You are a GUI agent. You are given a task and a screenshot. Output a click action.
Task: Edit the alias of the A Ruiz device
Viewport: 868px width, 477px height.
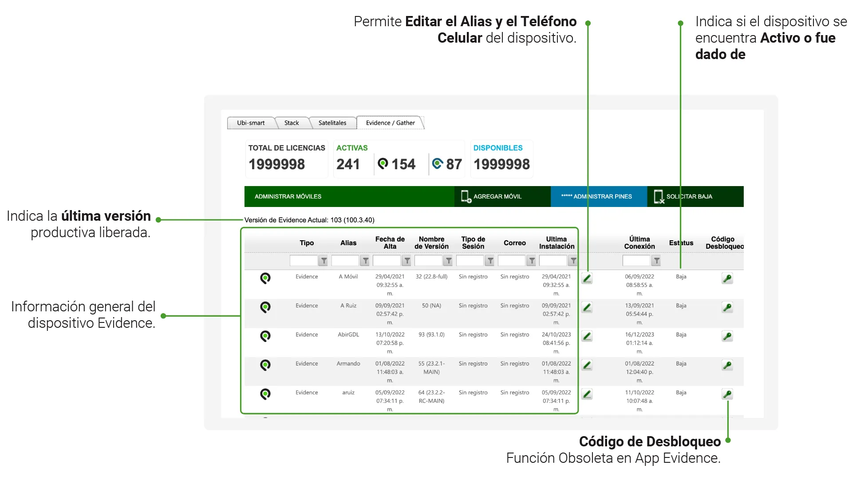click(x=587, y=307)
